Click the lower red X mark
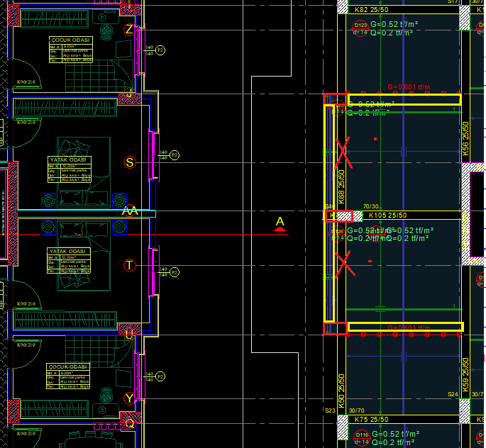This screenshot has height=448, width=486. coord(345,264)
